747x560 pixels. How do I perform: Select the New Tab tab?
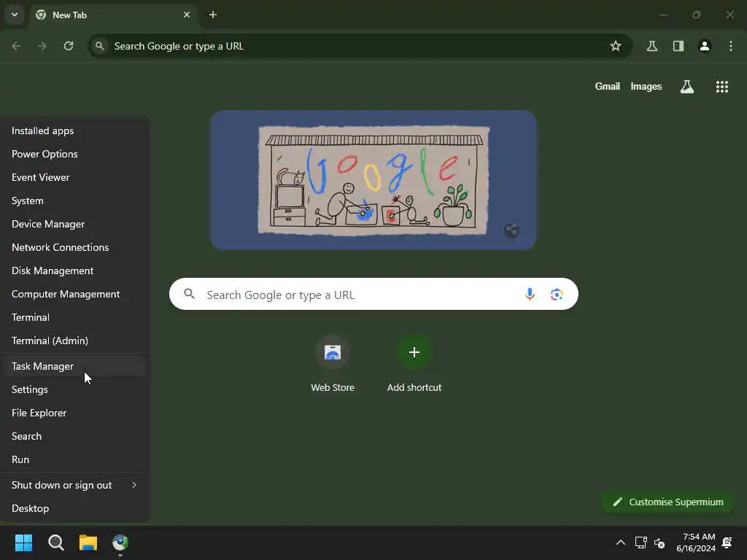coord(113,15)
